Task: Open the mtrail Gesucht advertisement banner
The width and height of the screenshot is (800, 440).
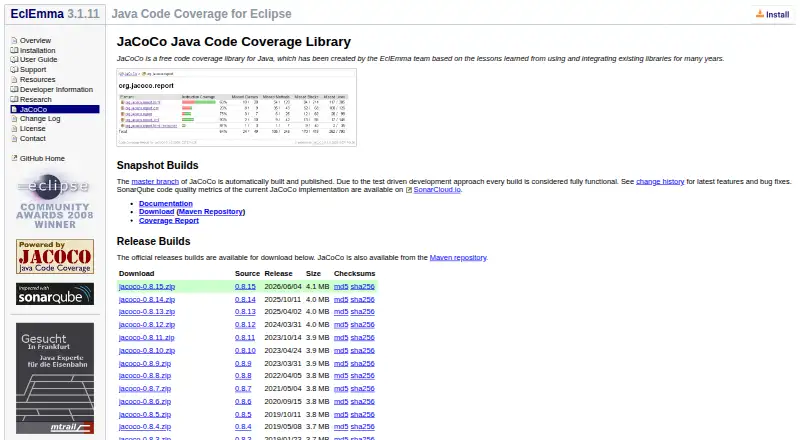Action: pyautogui.click(x=55, y=378)
